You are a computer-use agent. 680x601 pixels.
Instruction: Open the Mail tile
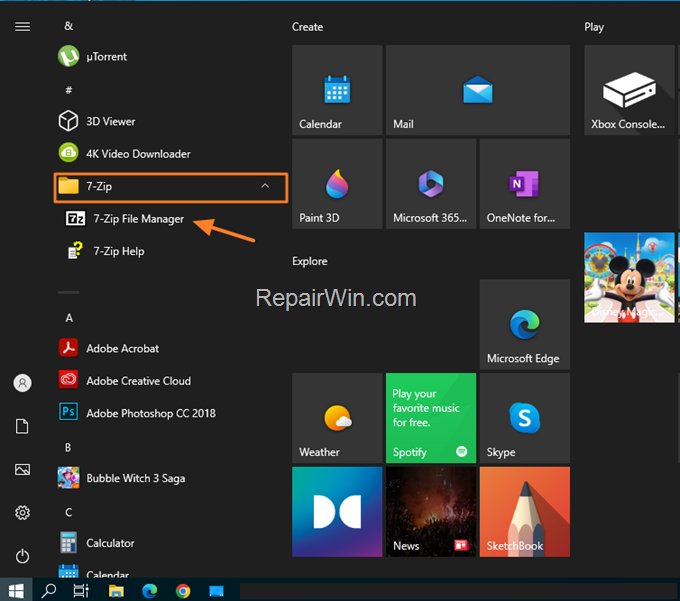pos(477,90)
